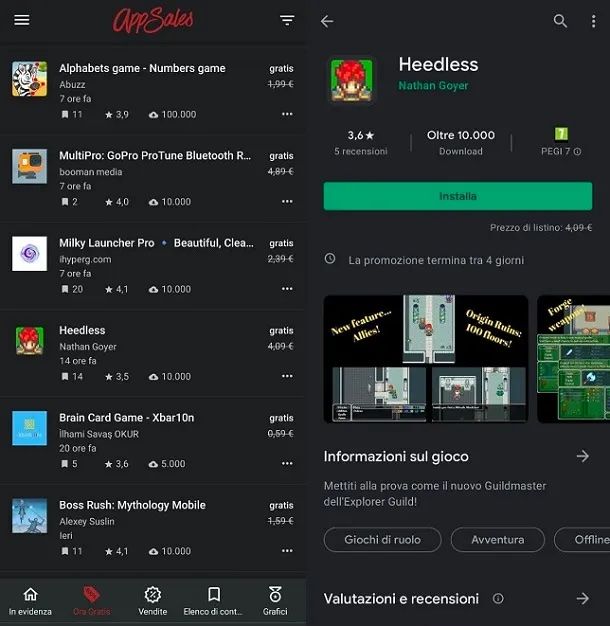
Task: Open the Play Store three-dot overflow menu
Action: [594, 21]
